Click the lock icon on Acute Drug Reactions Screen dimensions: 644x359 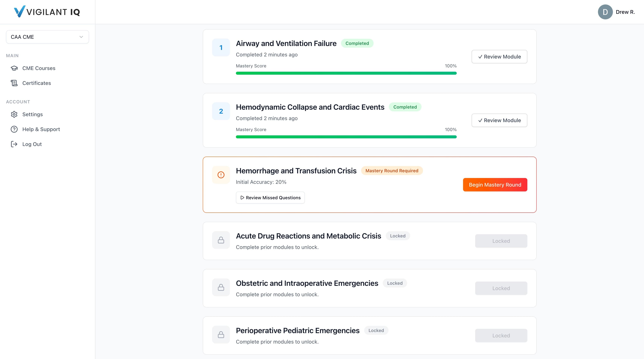click(x=221, y=240)
